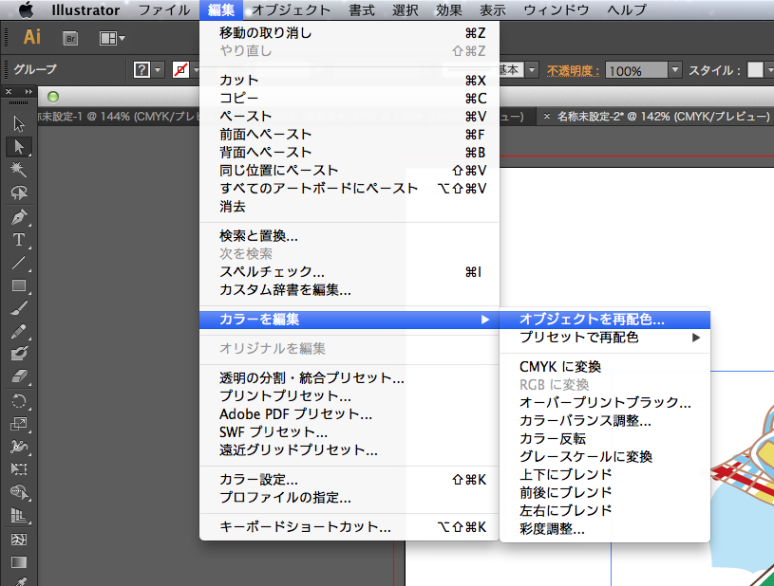
Task: Open the ファイル menu
Action: point(164,10)
